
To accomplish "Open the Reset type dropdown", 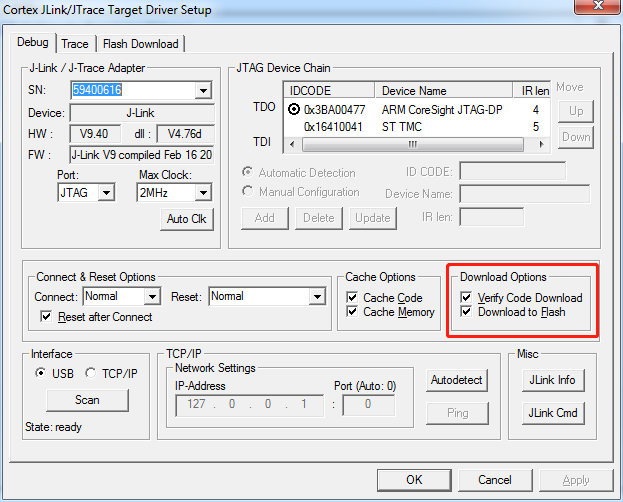I will [317, 297].
